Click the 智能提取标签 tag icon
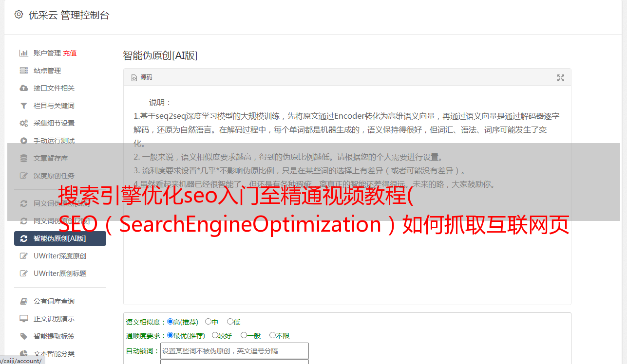 (x=23, y=336)
